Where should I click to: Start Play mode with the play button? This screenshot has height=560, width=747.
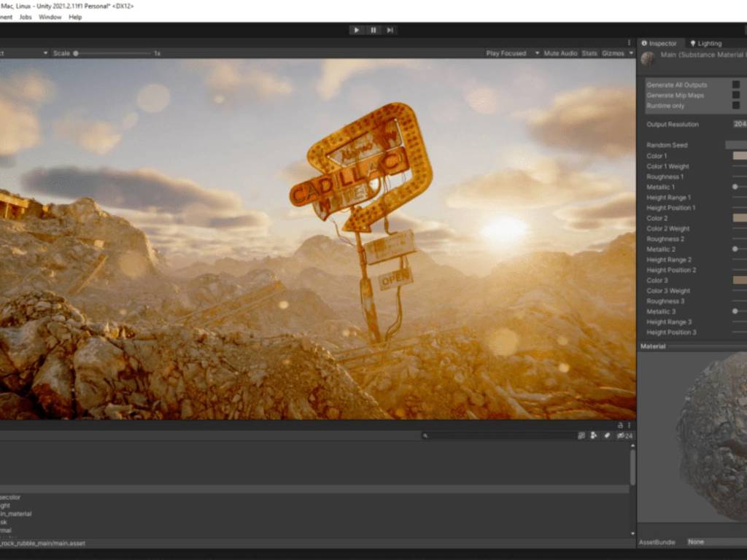click(x=356, y=30)
